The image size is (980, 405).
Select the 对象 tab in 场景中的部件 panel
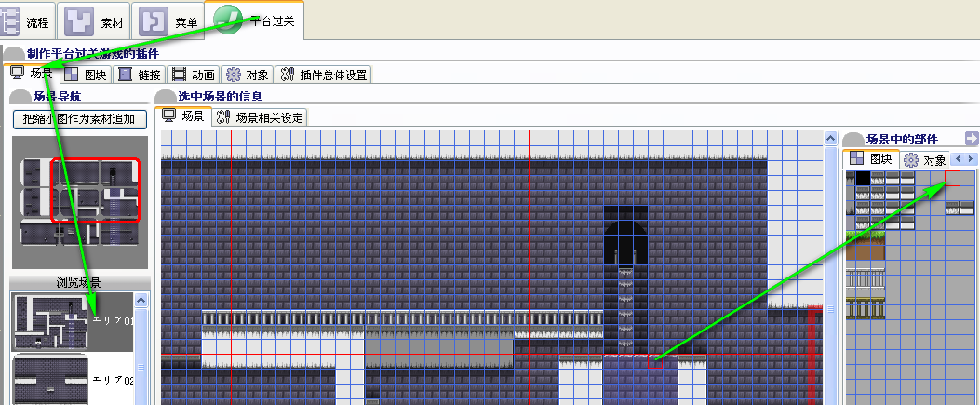[926, 160]
